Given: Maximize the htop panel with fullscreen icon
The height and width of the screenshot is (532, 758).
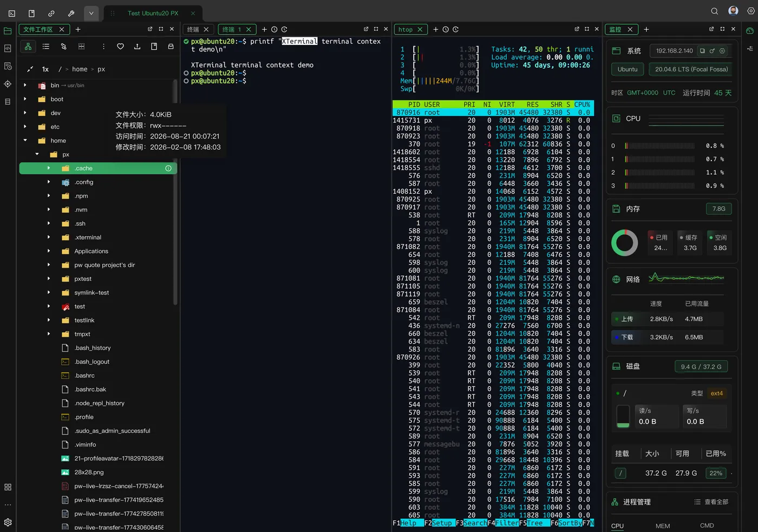Looking at the screenshot, I should coord(587,29).
